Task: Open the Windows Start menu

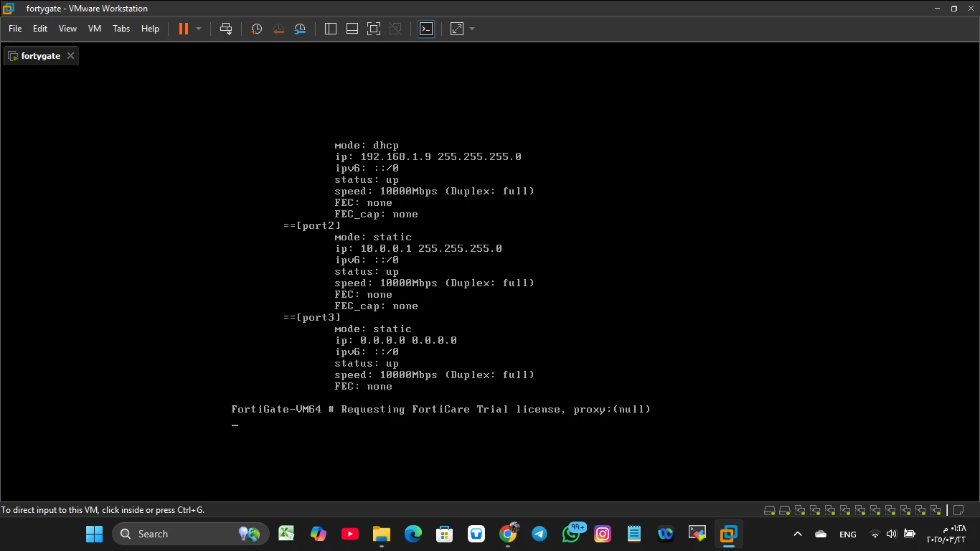Action: point(94,534)
